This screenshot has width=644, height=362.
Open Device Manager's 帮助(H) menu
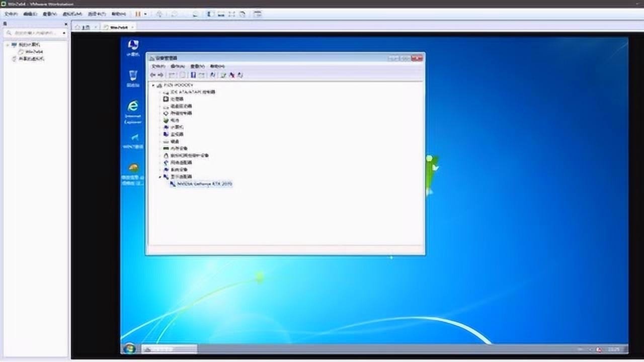[217, 66]
